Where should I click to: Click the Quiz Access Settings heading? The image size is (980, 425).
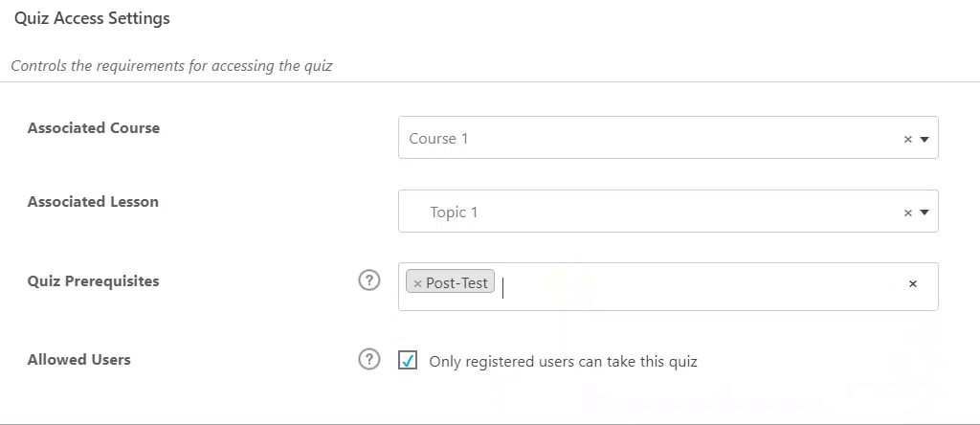[92, 18]
